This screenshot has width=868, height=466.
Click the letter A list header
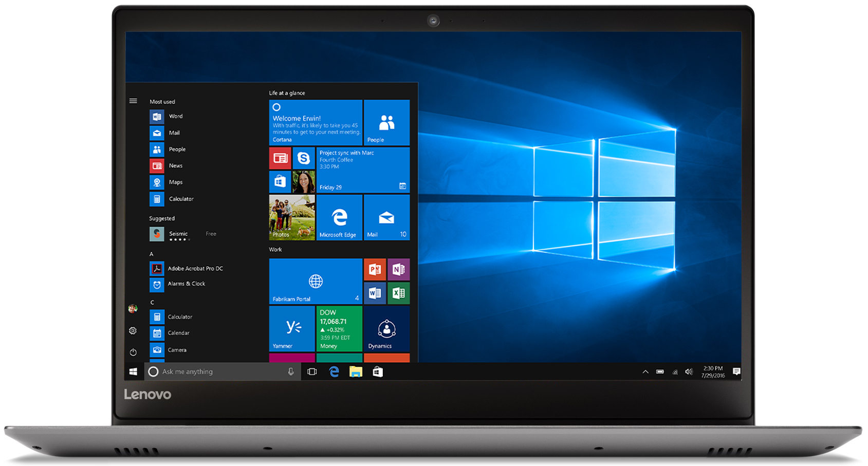(x=152, y=254)
